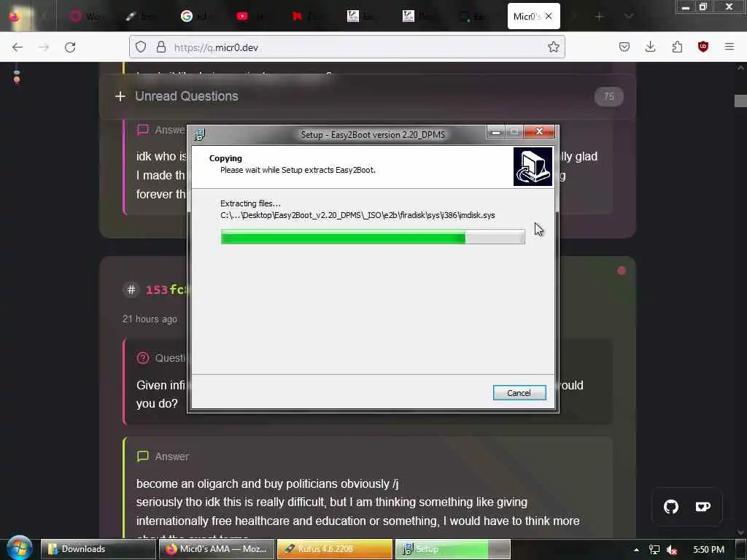747x560 pixels.
Task: Click the Firefox logo at top left
Action: [15, 16]
